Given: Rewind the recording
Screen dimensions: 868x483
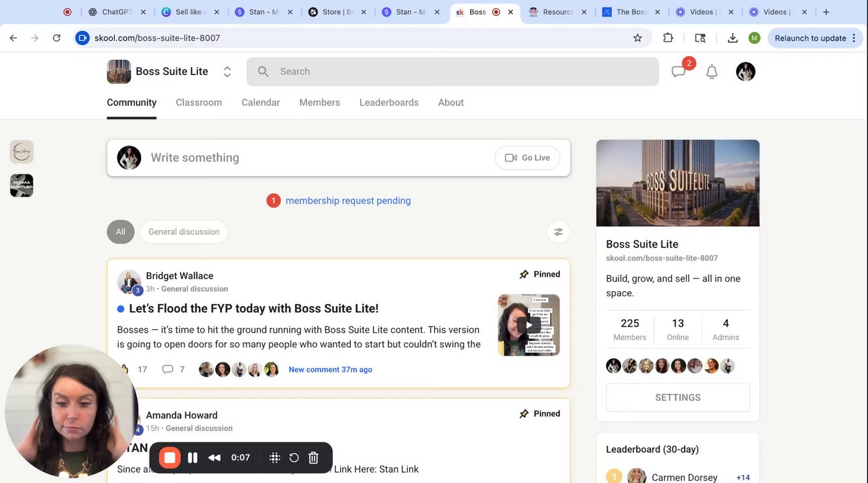Looking at the screenshot, I should point(215,458).
